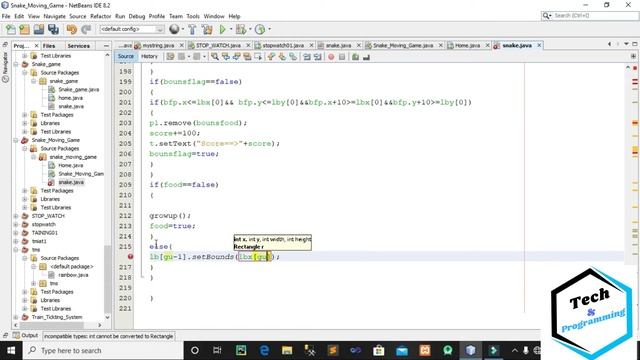Click the Uncomment icon in editor toolbar

(x=366, y=57)
